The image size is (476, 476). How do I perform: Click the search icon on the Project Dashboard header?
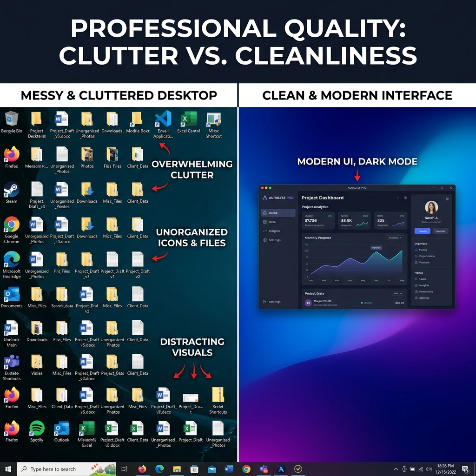[x=397, y=198]
